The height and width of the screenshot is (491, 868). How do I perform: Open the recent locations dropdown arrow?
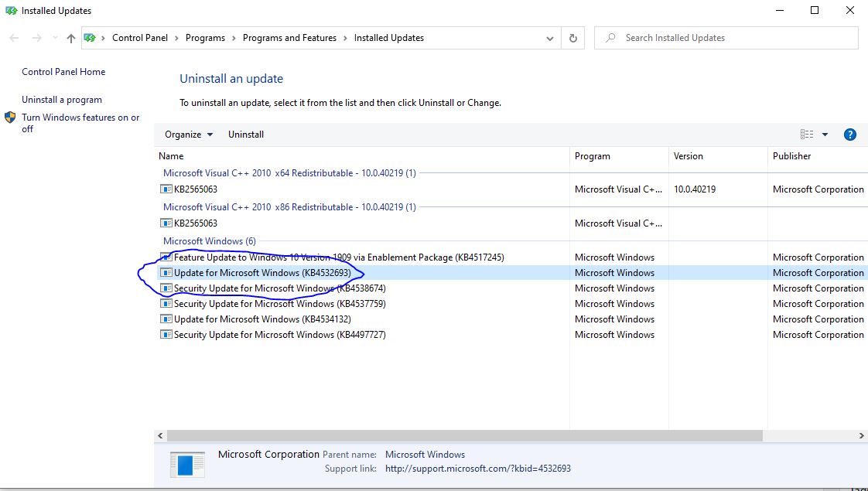[x=55, y=38]
